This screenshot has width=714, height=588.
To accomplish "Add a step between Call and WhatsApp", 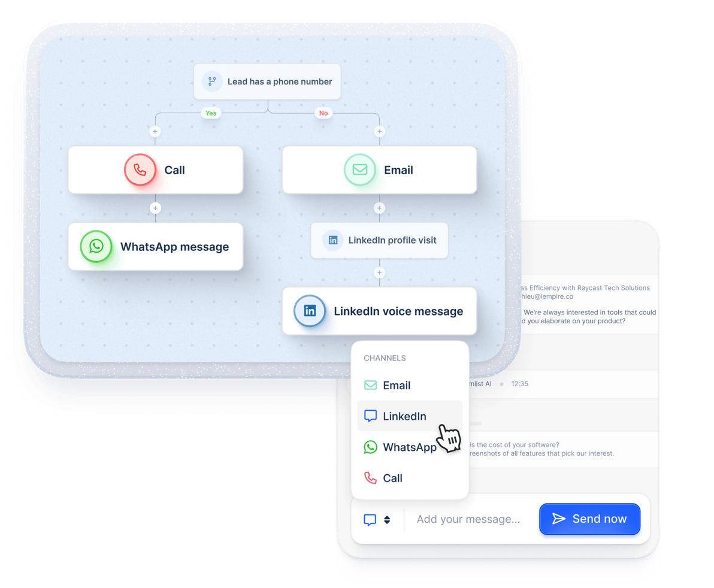I will click(155, 208).
